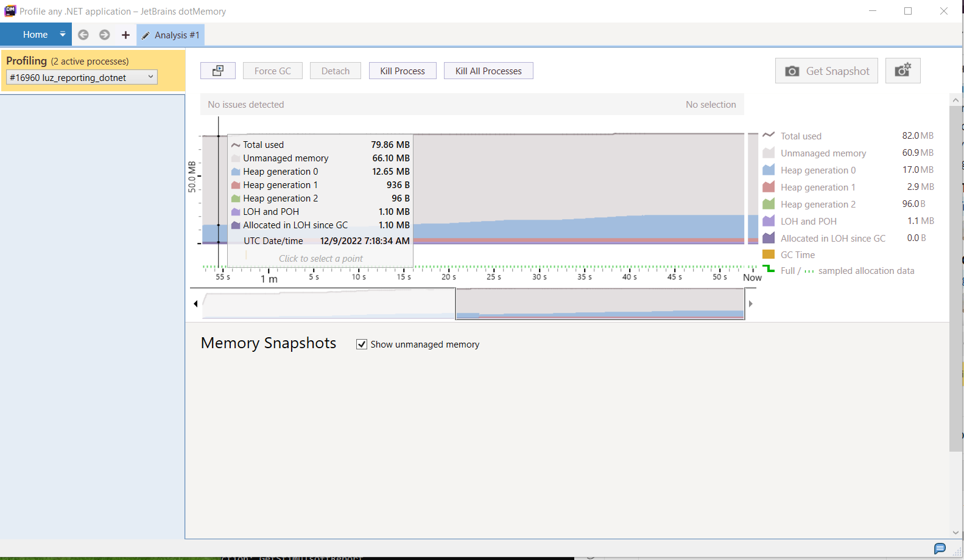This screenshot has height=560, width=964.
Task: Click the No issues detected status text
Action: click(x=246, y=105)
